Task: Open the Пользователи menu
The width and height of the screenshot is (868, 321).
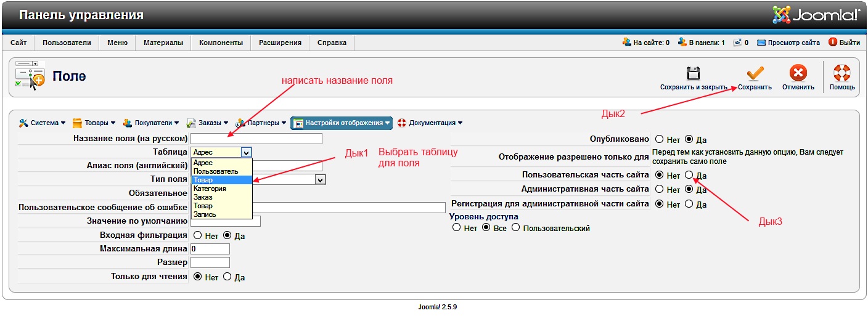Action: pyautogui.click(x=67, y=43)
